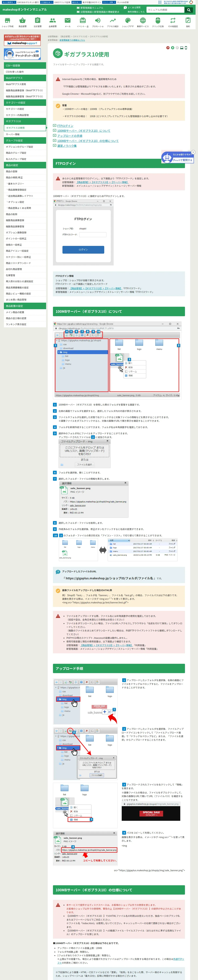The width and height of the screenshot is (198, 980).
Task: Select オプションのグループ設定 in sidebar
Action: [25, 147]
